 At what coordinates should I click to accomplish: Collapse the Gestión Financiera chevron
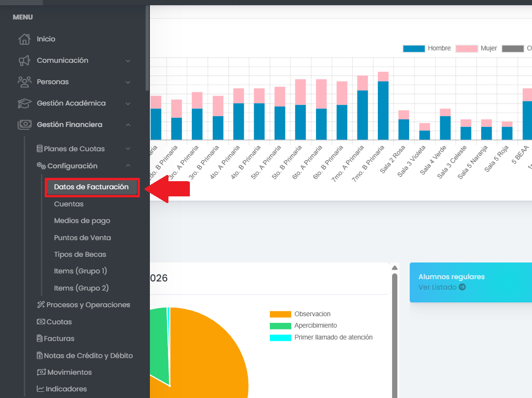(128, 125)
